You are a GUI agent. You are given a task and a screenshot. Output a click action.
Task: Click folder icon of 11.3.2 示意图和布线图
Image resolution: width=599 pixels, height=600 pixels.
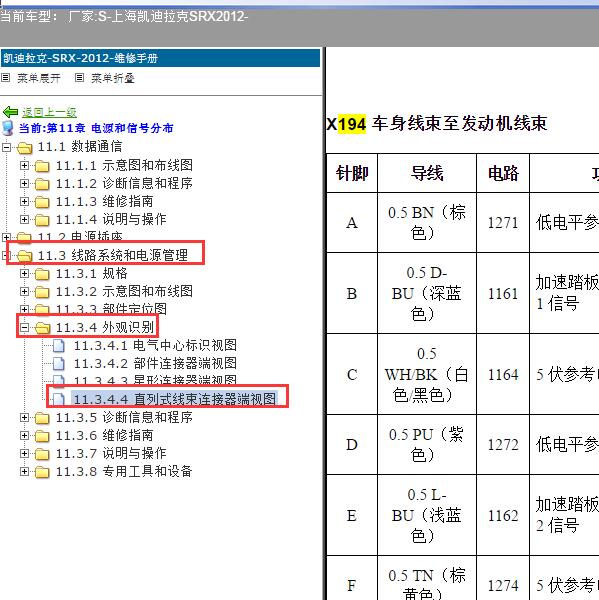[x=42, y=292]
